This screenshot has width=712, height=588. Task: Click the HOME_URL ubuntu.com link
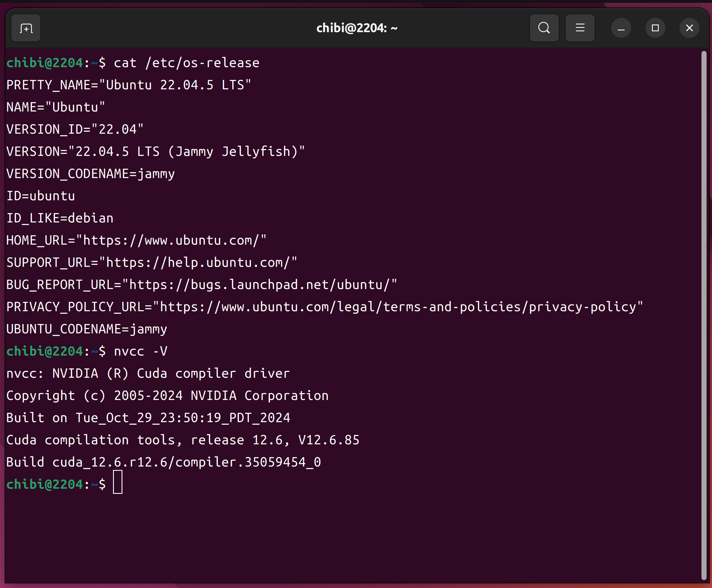pyautogui.click(x=171, y=240)
